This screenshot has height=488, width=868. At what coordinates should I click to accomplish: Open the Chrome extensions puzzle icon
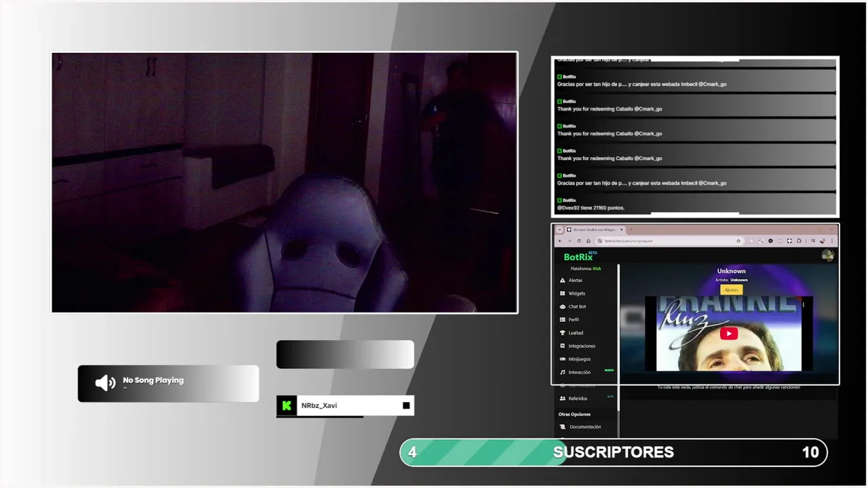tap(800, 241)
